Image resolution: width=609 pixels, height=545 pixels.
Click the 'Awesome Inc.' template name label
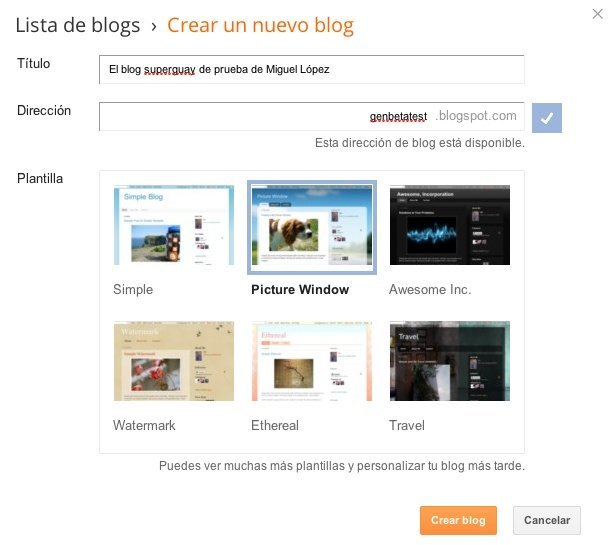click(x=430, y=289)
